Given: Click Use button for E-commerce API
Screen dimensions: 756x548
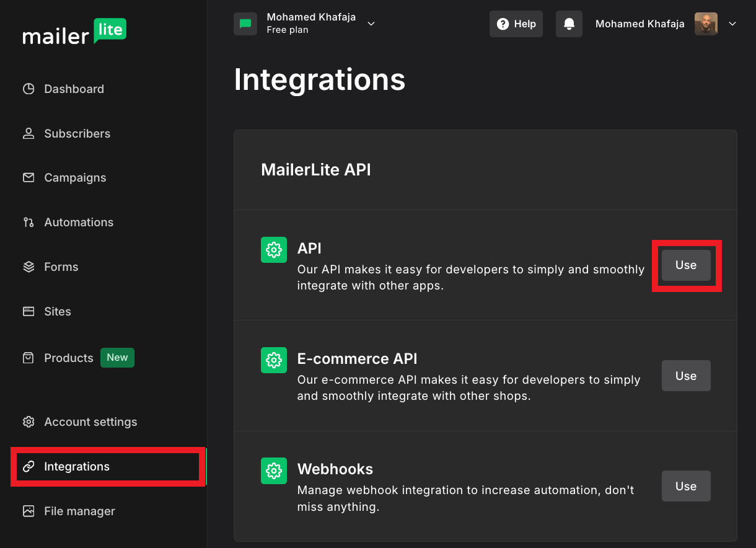Looking at the screenshot, I should (686, 376).
